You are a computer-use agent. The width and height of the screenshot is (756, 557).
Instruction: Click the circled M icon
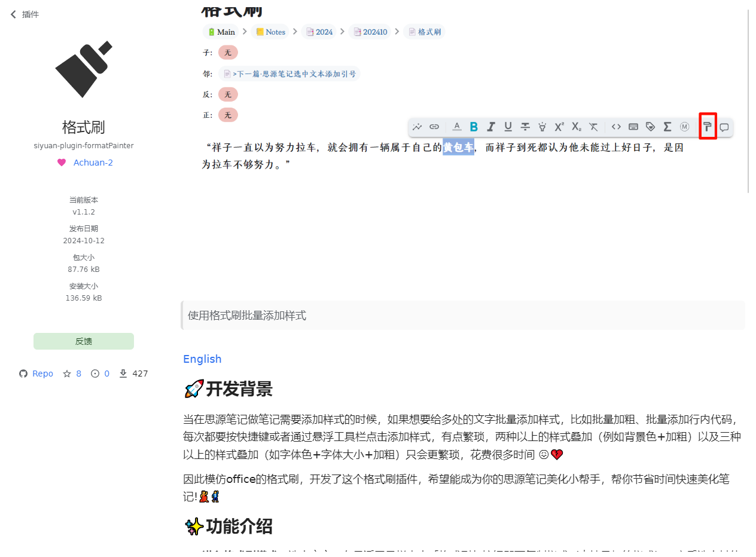coord(685,127)
